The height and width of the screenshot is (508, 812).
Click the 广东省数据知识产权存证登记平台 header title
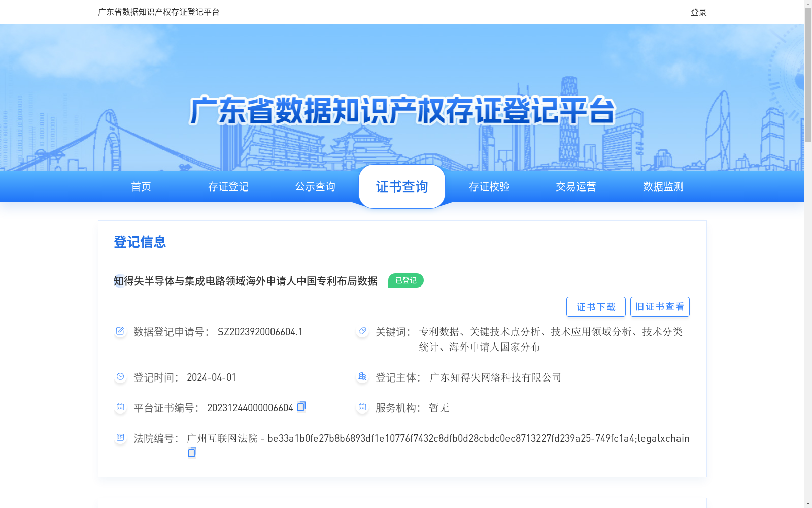(x=159, y=12)
